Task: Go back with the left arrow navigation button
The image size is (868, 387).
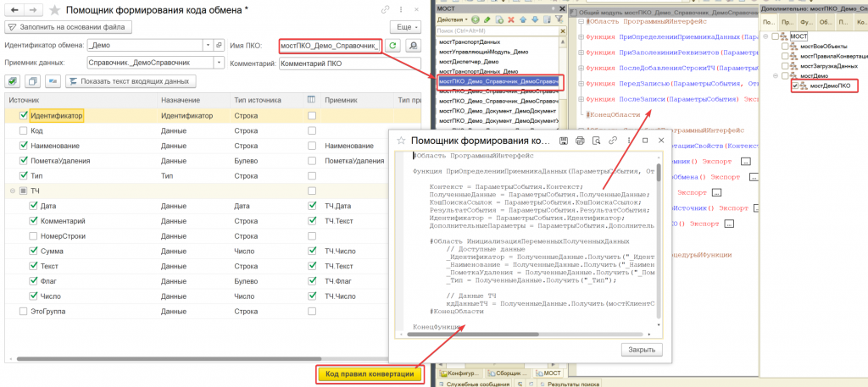Action: pos(14,10)
